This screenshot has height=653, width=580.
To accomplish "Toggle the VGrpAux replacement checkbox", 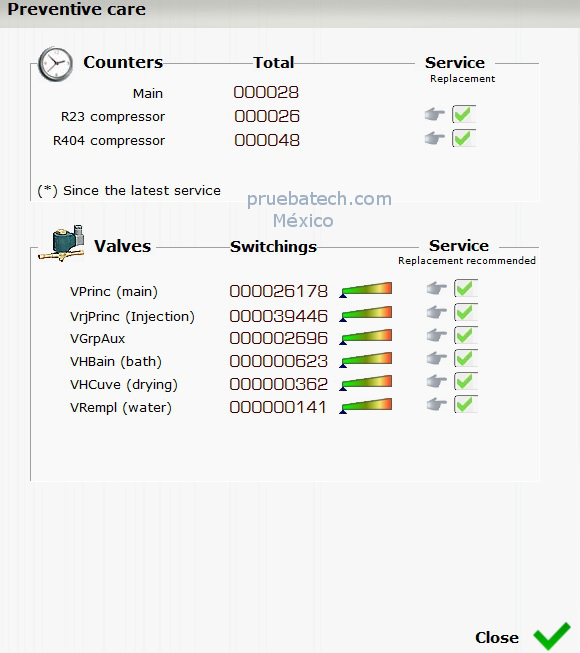I will click(x=466, y=335).
